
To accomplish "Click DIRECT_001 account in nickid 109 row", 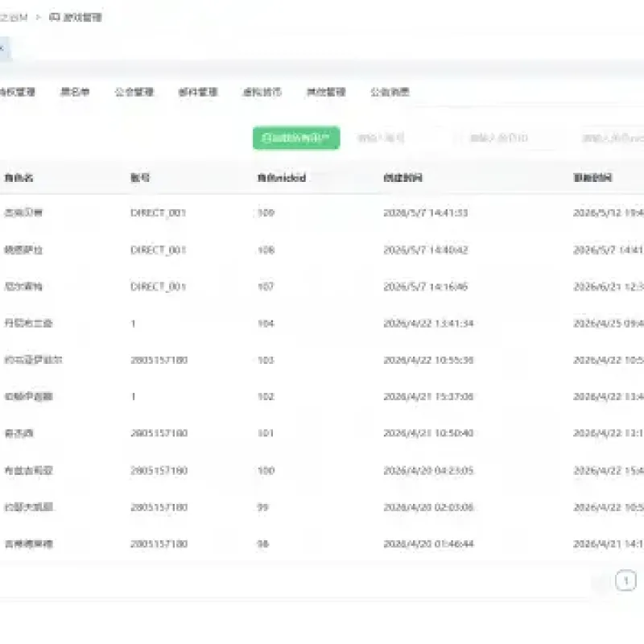I will (158, 213).
